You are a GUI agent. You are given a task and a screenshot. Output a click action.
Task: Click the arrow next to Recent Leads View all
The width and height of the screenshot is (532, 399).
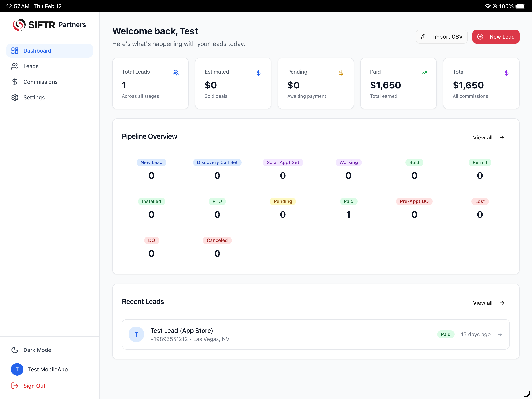point(502,303)
